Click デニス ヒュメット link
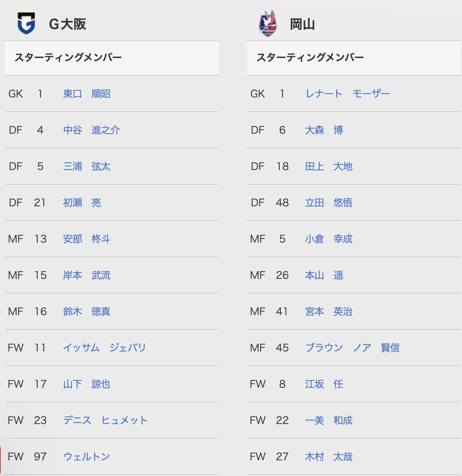The height and width of the screenshot is (476, 462). (x=105, y=421)
